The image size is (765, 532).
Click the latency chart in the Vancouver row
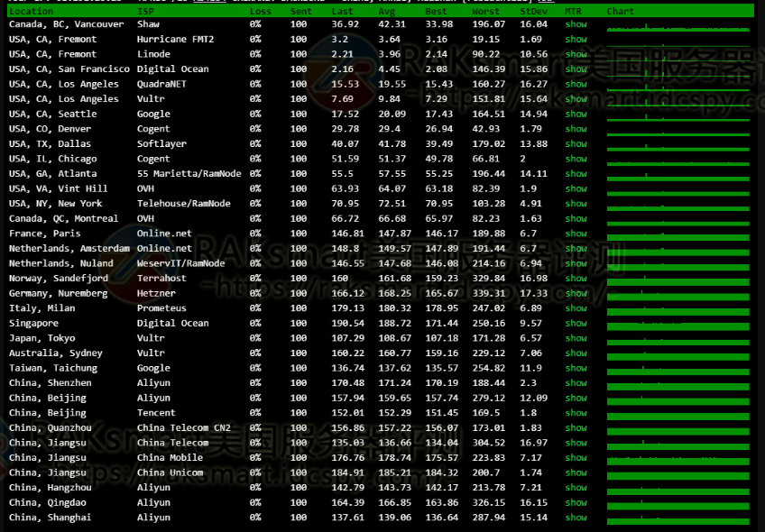(x=678, y=27)
